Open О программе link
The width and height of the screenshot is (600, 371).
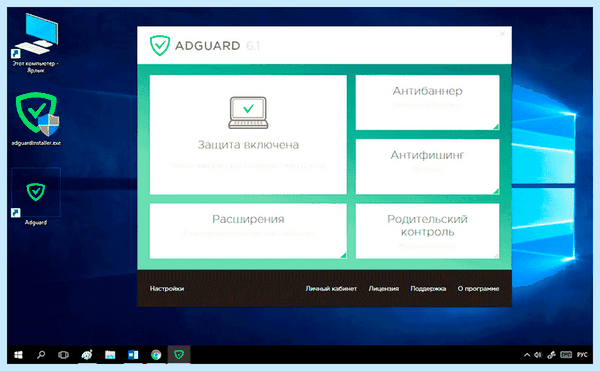478,288
